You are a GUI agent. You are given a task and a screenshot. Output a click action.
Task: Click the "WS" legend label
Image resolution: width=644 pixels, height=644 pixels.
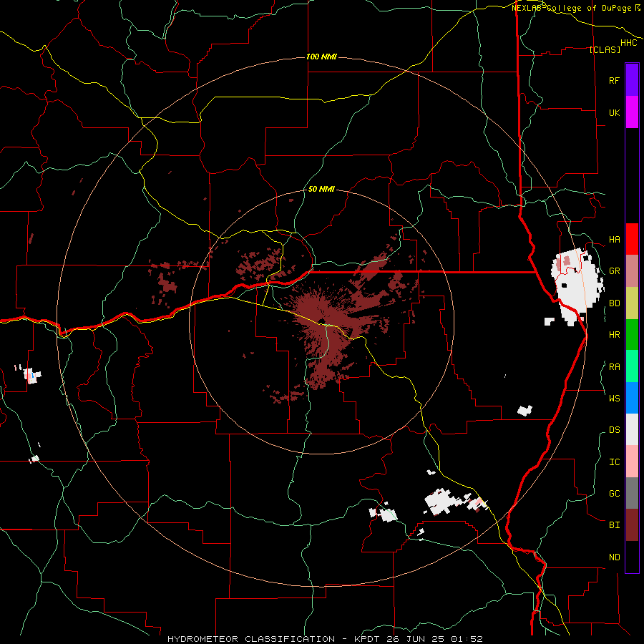coord(615,398)
